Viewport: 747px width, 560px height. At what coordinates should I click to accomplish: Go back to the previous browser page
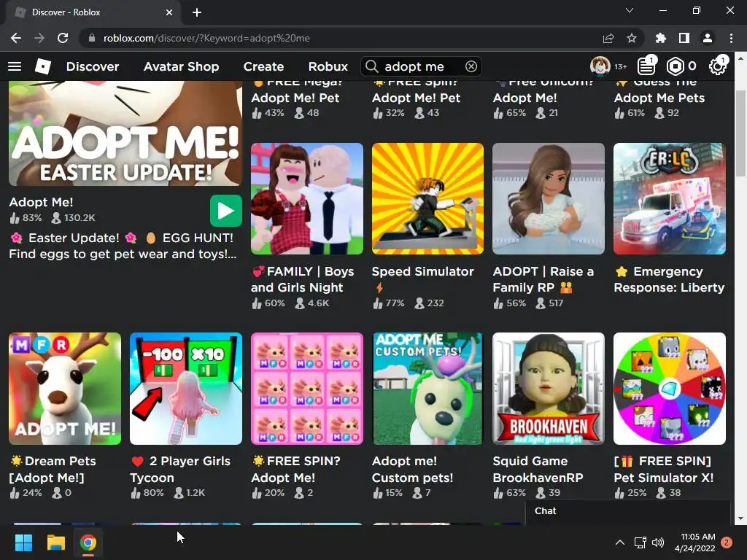coord(16,38)
